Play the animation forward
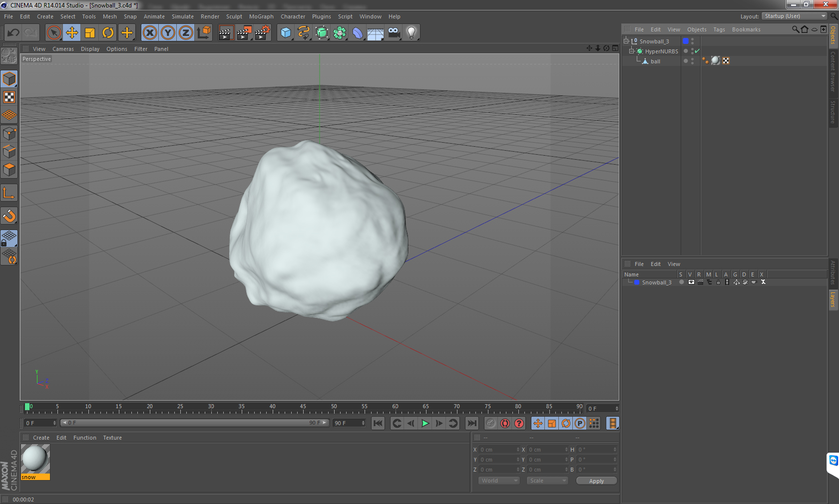The height and width of the screenshot is (504, 839). [425, 423]
